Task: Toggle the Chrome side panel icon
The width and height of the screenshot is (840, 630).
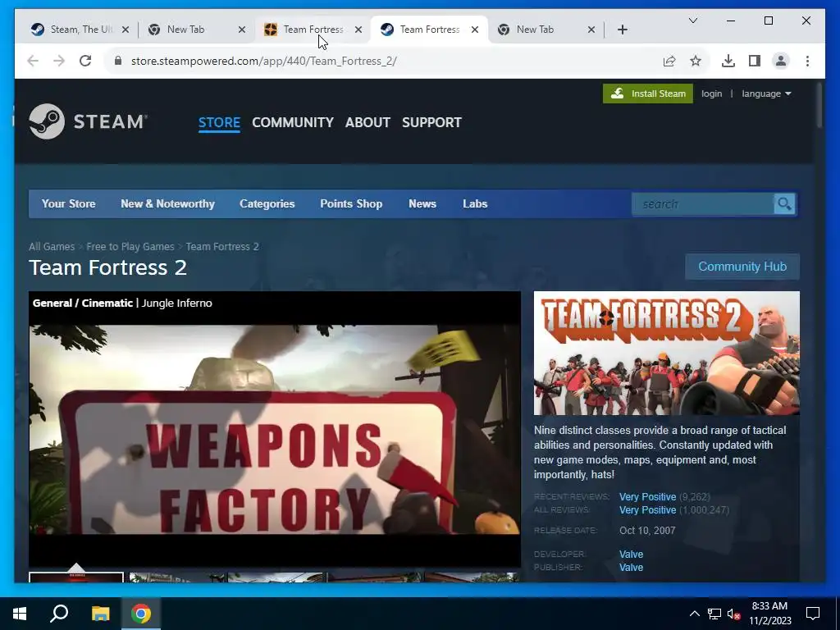Action: coord(755,61)
